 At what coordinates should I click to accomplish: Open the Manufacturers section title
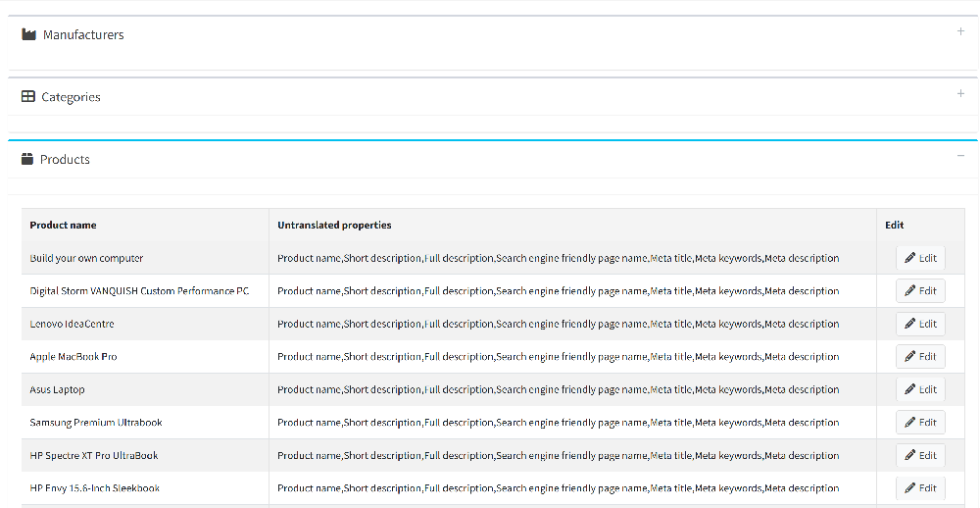tap(83, 35)
